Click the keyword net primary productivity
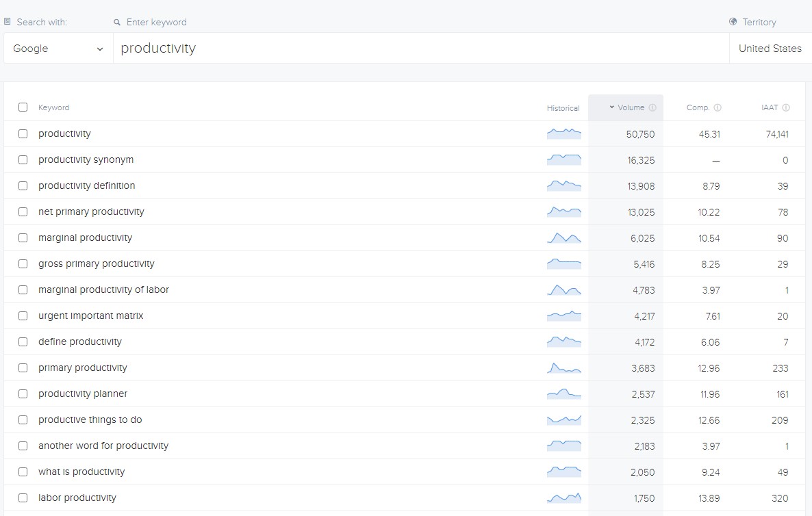This screenshot has width=812, height=516. (91, 211)
